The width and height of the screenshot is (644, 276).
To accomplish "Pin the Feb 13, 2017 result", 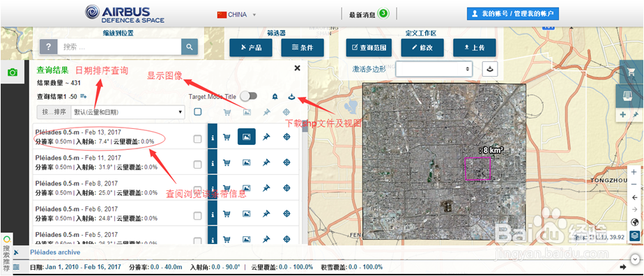I will pyautogui.click(x=266, y=137).
